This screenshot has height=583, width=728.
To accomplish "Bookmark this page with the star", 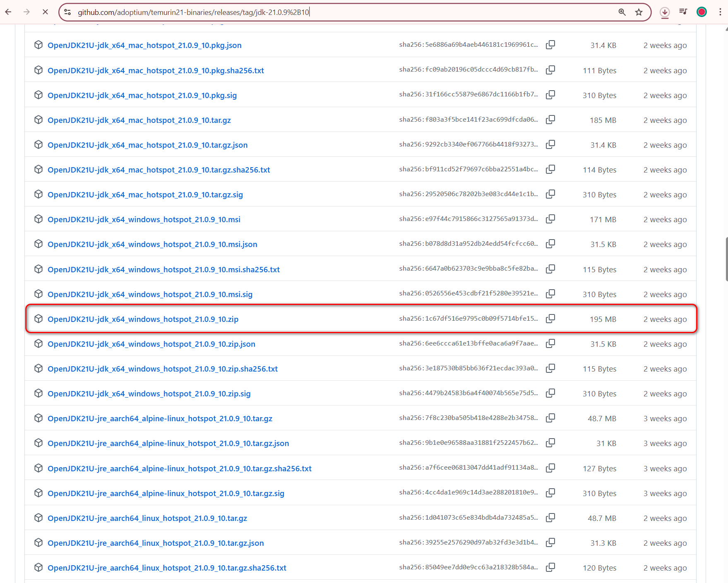I will [x=639, y=12].
